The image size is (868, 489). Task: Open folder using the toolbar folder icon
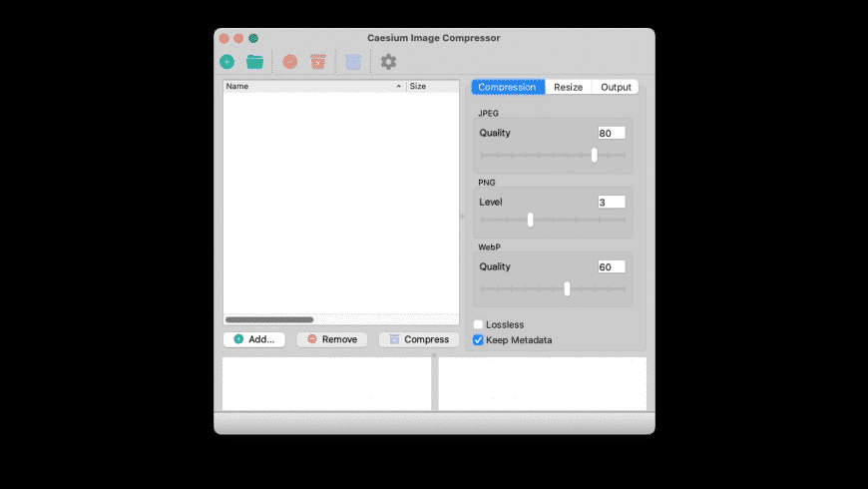[254, 62]
